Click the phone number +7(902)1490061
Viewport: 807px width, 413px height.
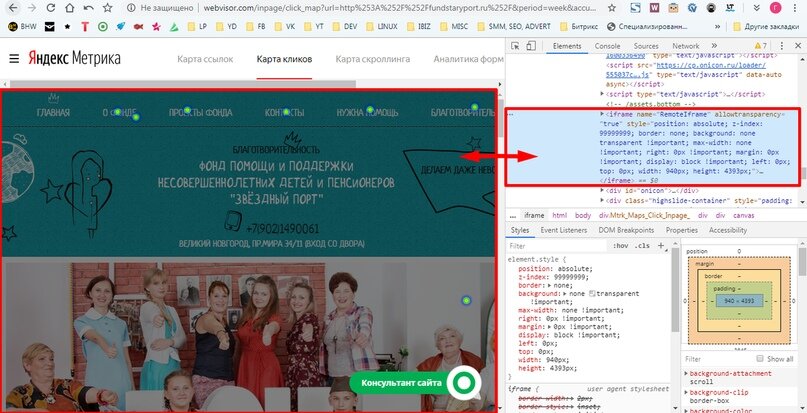click(282, 228)
